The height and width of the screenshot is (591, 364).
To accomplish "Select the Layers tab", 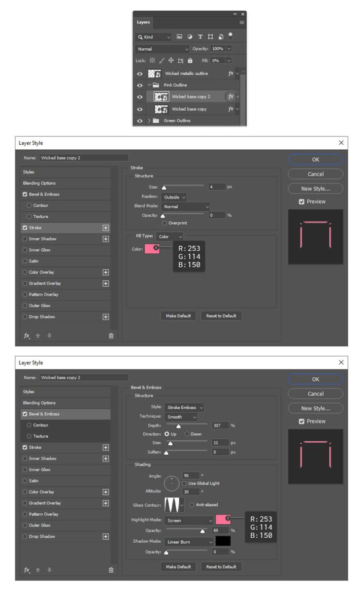I will (143, 23).
